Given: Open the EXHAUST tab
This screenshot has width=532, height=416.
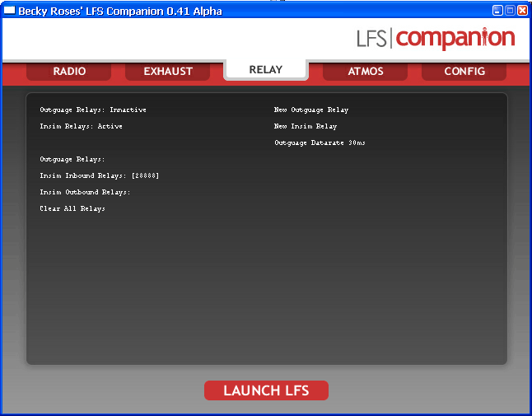Looking at the screenshot, I should [x=168, y=72].
